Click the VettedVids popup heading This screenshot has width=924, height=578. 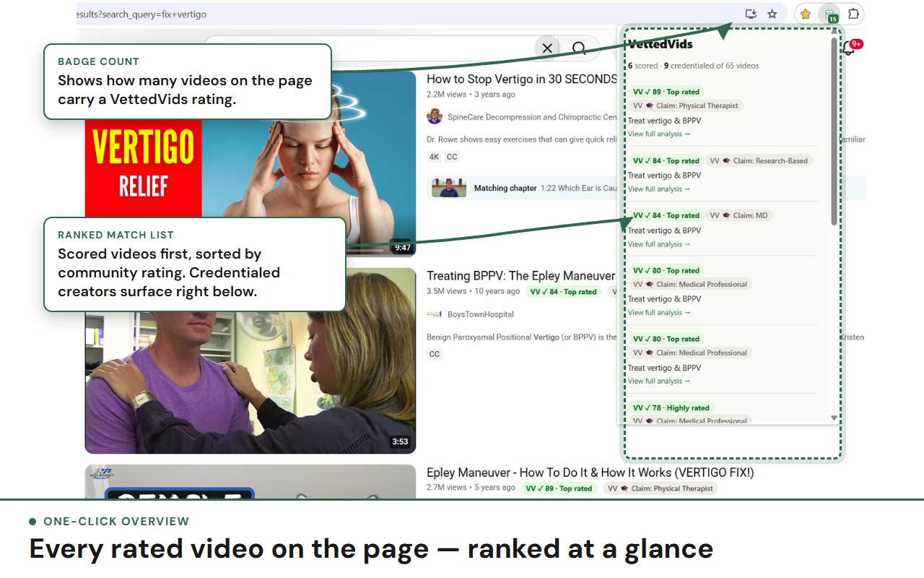click(x=660, y=44)
